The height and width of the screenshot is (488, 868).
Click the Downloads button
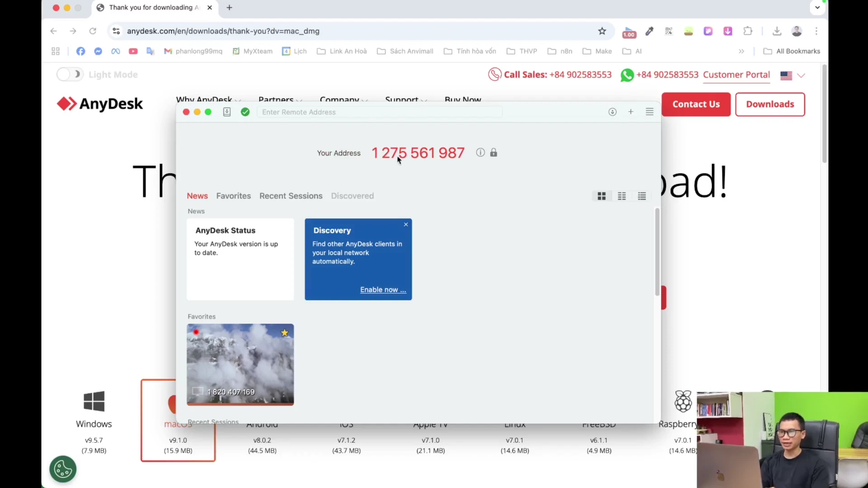tap(770, 104)
